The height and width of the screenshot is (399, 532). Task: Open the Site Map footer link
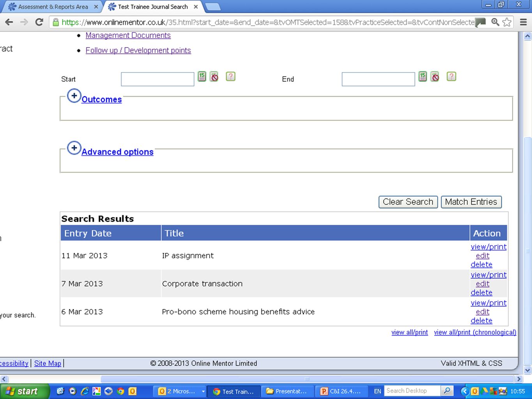[48, 363]
